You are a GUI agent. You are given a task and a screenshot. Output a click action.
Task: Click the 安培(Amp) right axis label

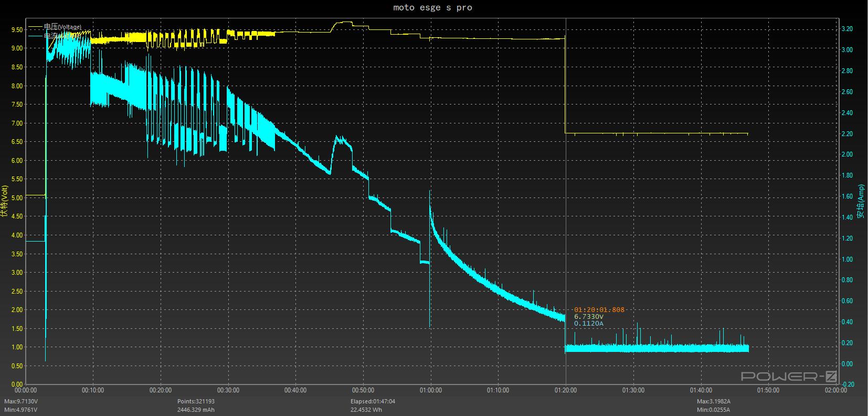[861, 201]
